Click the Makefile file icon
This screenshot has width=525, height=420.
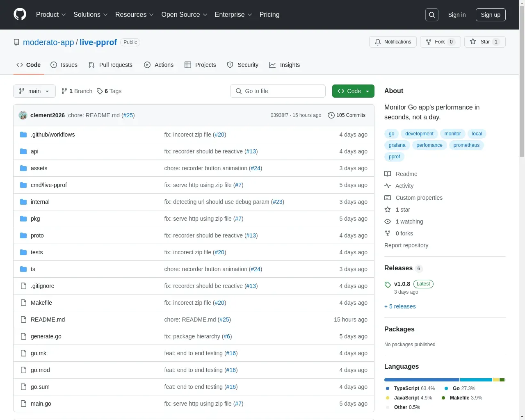click(23, 303)
